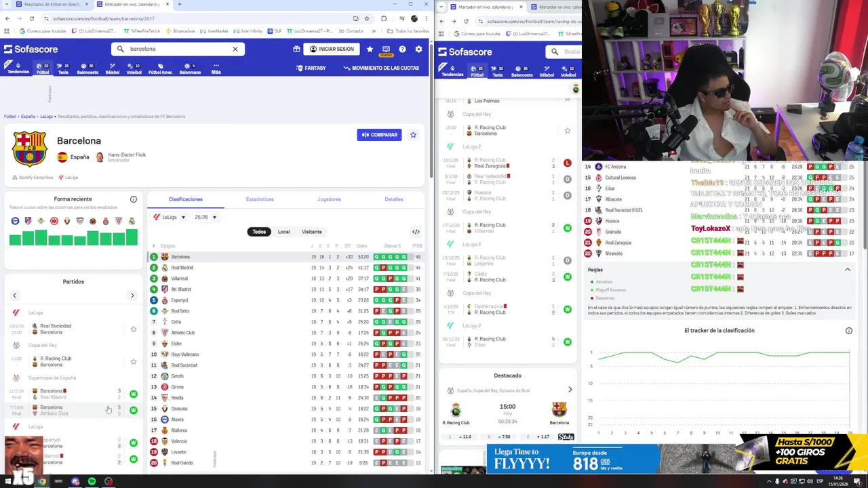Image resolution: width=868 pixels, height=488 pixels.
Task: Bookmark this page with Chrome star
Action: tap(367, 18)
